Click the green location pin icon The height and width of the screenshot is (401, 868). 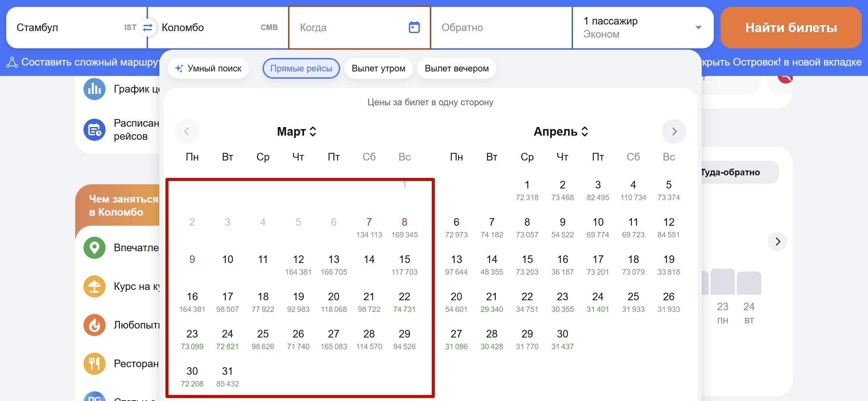pyautogui.click(x=94, y=247)
